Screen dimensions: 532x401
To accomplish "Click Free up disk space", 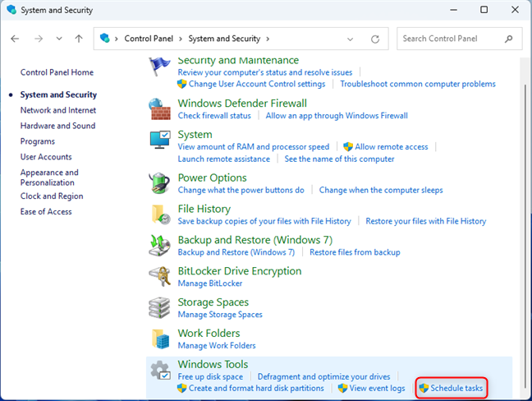I will pos(210,376).
